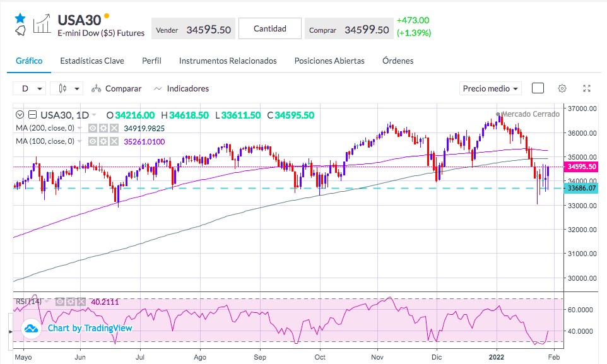Open the Perfil tab
This screenshot has height=364, width=607.
click(x=151, y=61)
